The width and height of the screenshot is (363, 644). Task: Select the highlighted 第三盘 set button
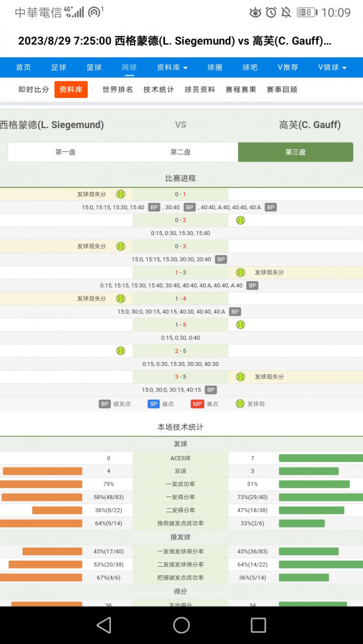click(295, 152)
